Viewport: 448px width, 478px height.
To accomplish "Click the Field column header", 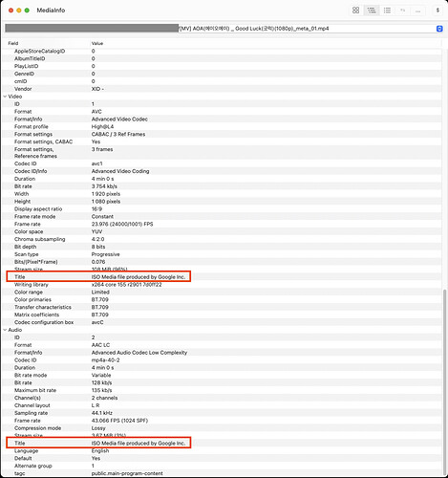I will coord(13,43).
